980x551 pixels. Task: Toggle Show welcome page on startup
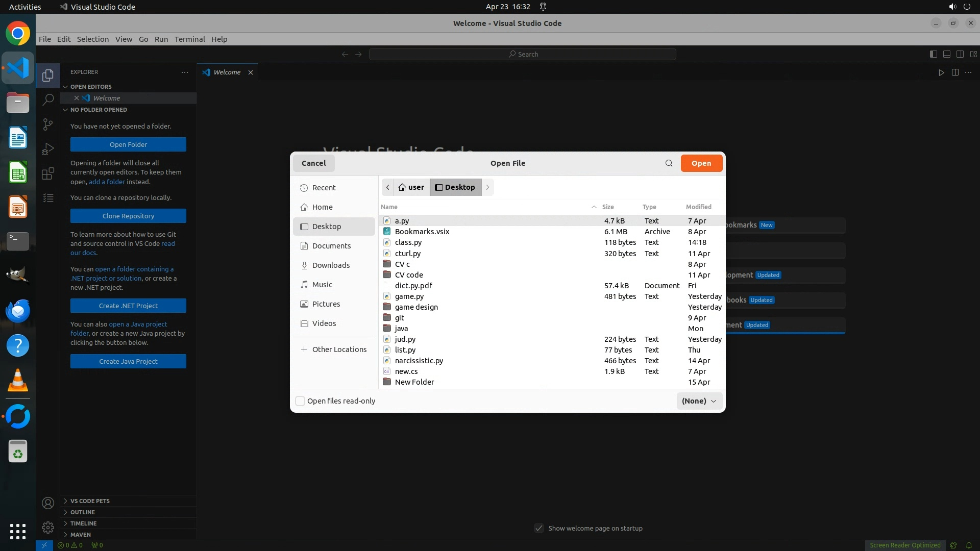pos(539,528)
